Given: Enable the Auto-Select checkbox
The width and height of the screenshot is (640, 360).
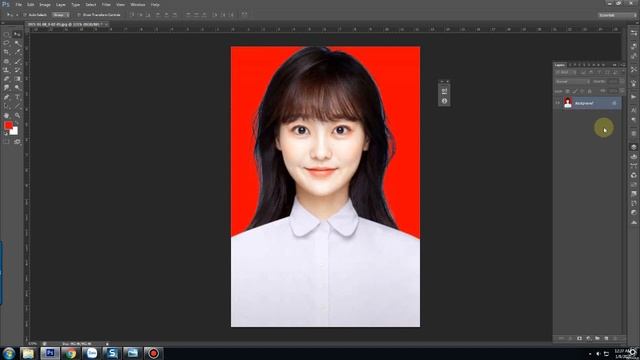Looking at the screenshot, I should [25, 15].
